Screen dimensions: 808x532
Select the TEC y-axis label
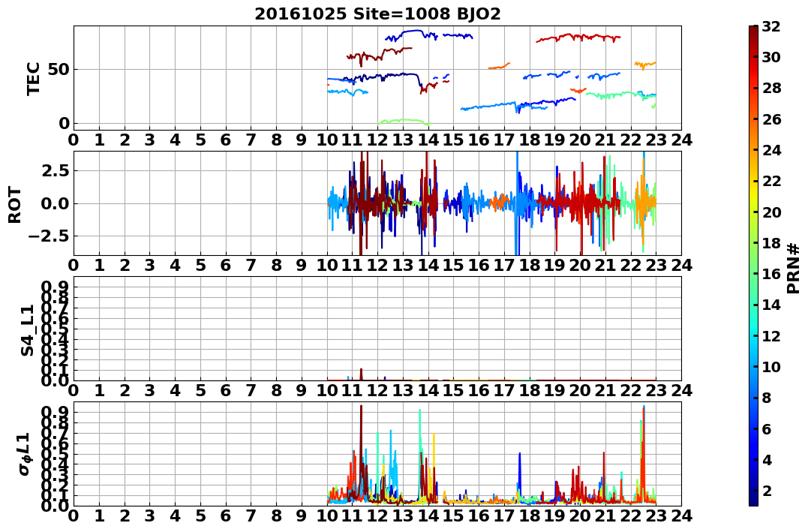point(33,78)
